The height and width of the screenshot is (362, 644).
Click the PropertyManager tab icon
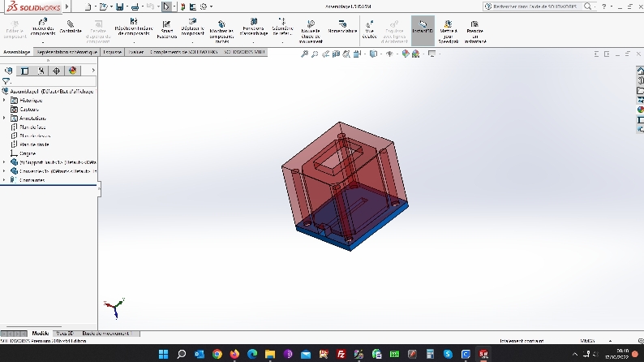coord(25,71)
